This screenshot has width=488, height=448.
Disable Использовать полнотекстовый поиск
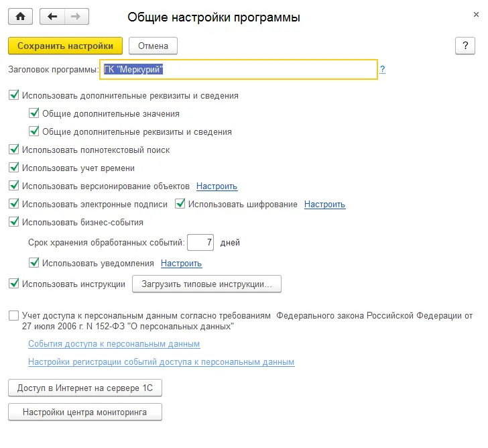click(x=13, y=150)
